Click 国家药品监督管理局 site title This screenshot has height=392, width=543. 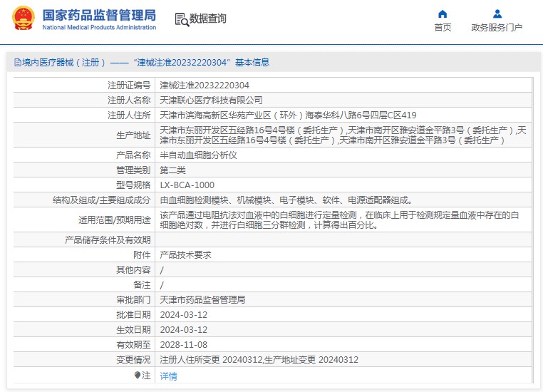tap(99, 15)
